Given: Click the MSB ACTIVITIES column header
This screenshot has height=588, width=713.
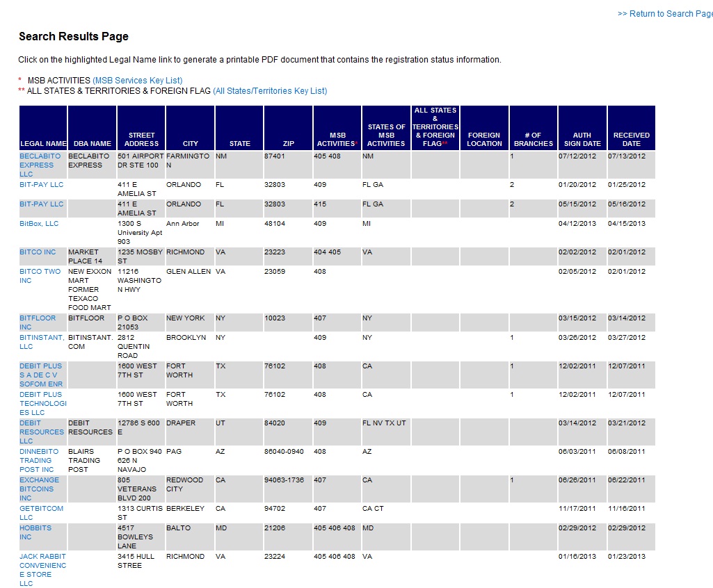Looking at the screenshot, I should (x=337, y=139).
